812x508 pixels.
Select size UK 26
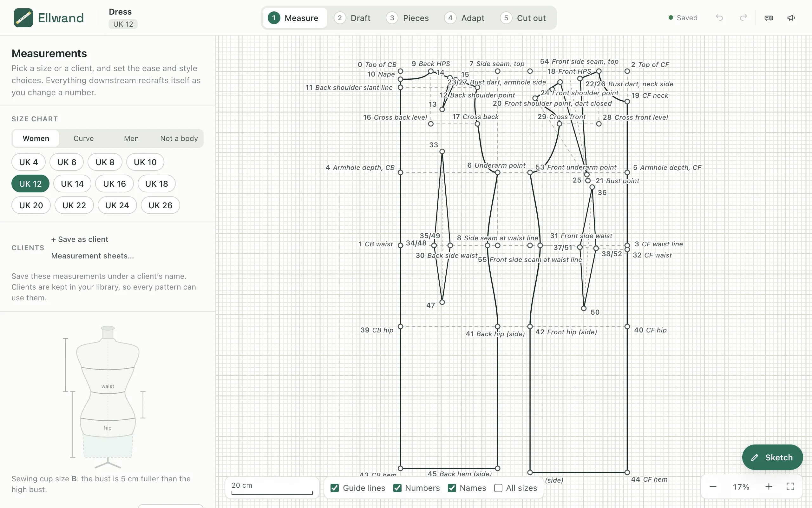coord(160,205)
